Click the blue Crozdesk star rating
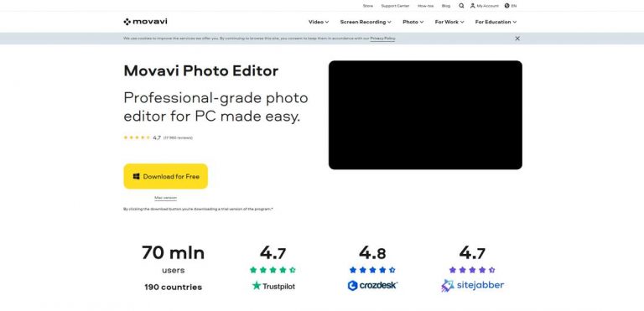 pyautogui.click(x=372, y=270)
